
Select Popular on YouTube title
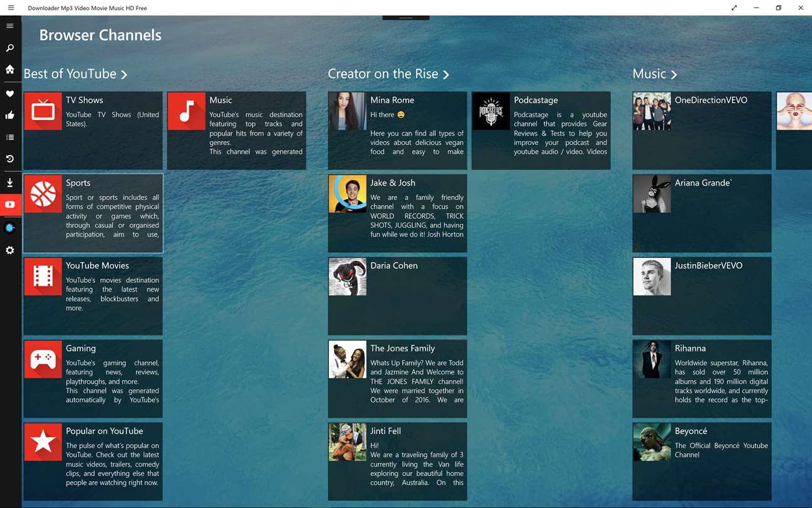(105, 431)
